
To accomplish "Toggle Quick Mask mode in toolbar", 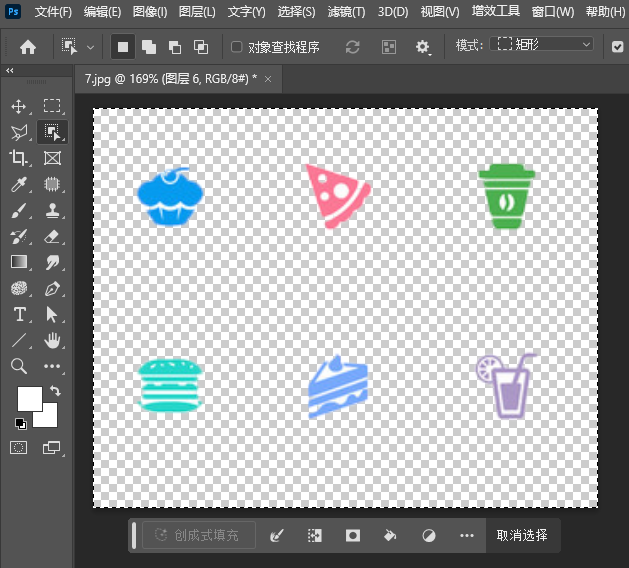I will (18, 447).
